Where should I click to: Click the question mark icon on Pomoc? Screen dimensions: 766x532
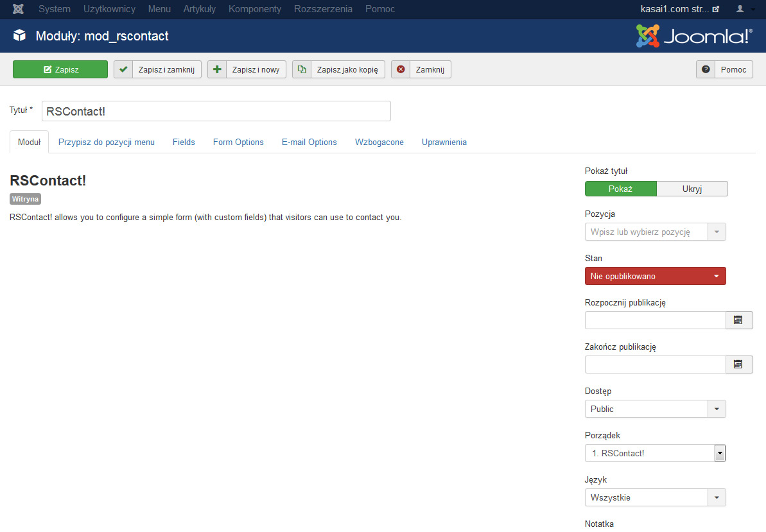click(706, 69)
